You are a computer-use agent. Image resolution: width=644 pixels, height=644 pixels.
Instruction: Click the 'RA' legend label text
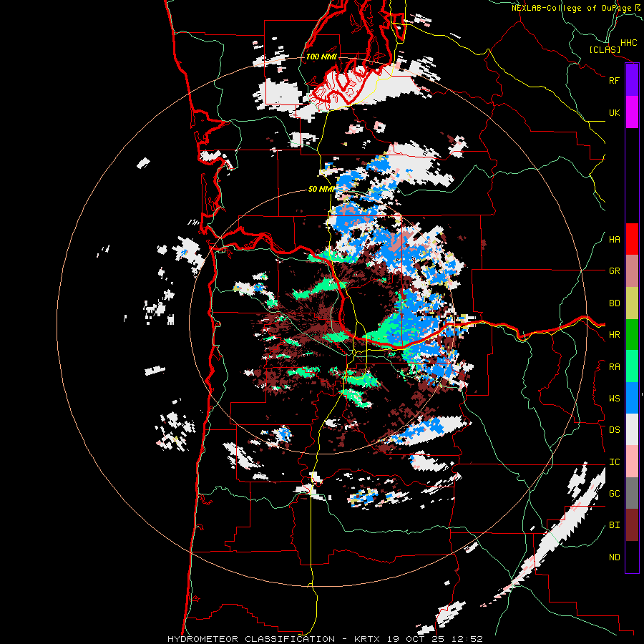(614, 367)
